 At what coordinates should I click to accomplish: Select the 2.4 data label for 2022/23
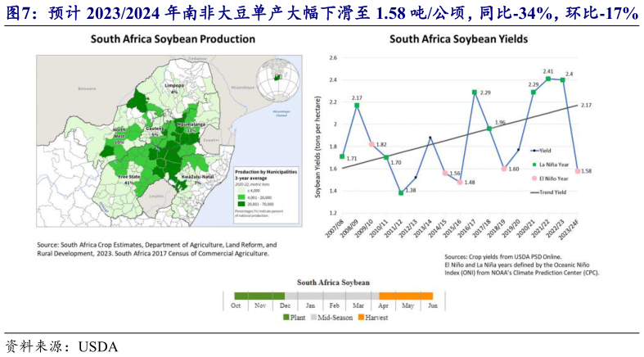click(x=570, y=74)
